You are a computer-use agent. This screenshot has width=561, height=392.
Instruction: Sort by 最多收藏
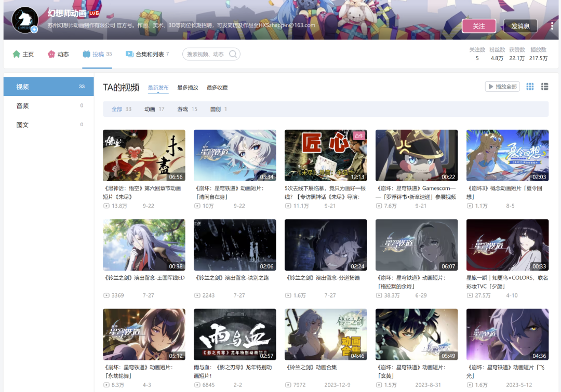[x=217, y=88]
